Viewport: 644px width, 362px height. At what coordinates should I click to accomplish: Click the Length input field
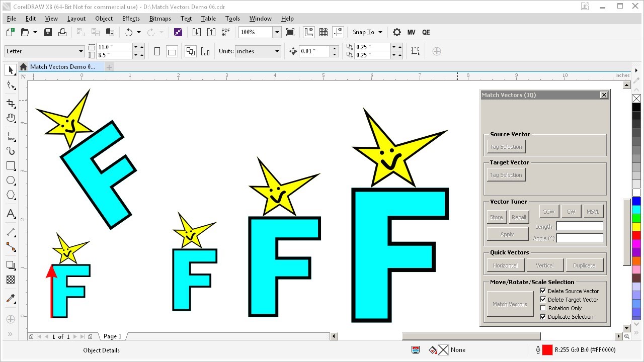pyautogui.click(x=580, y=227)
